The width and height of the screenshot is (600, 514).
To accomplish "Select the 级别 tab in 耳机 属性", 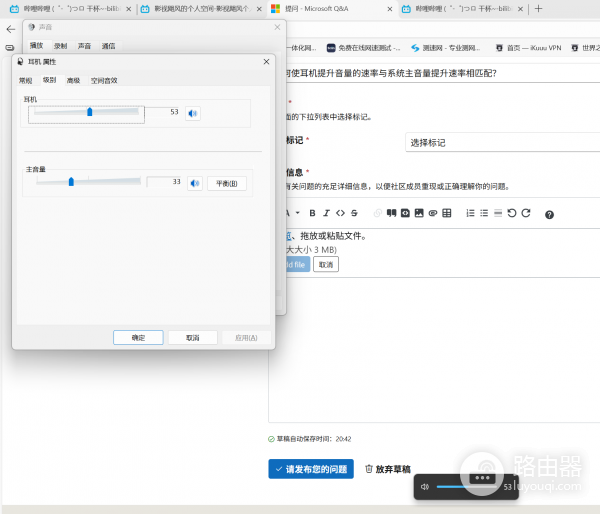I will tap(49, 80).
